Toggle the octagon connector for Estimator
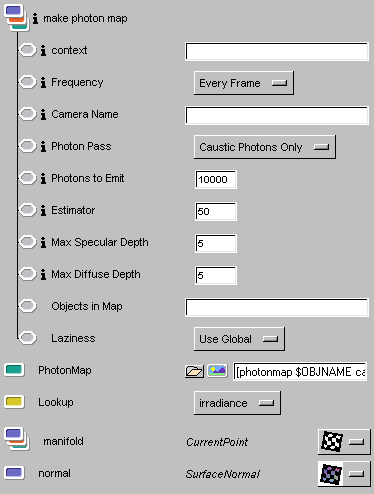374x494 pixels. pyautogui.click(x=27, y=210)
